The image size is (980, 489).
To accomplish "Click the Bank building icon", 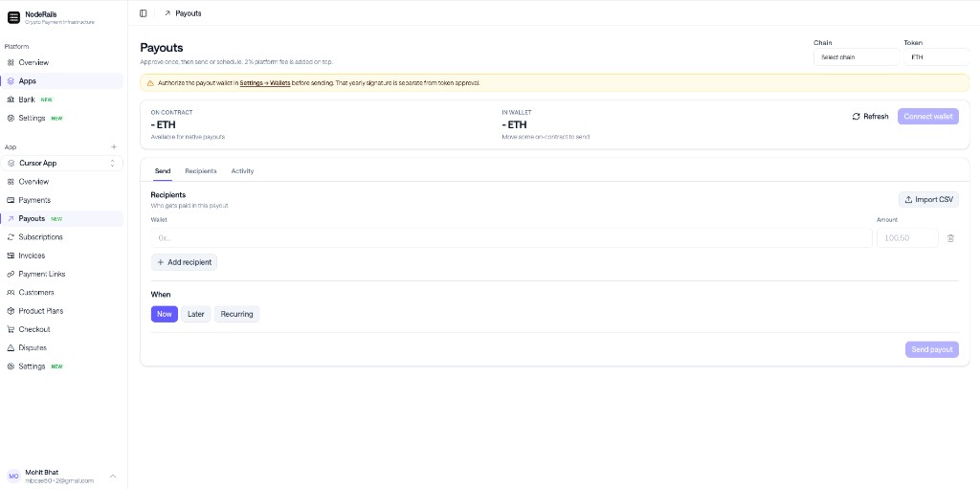I will coord(11,100).
